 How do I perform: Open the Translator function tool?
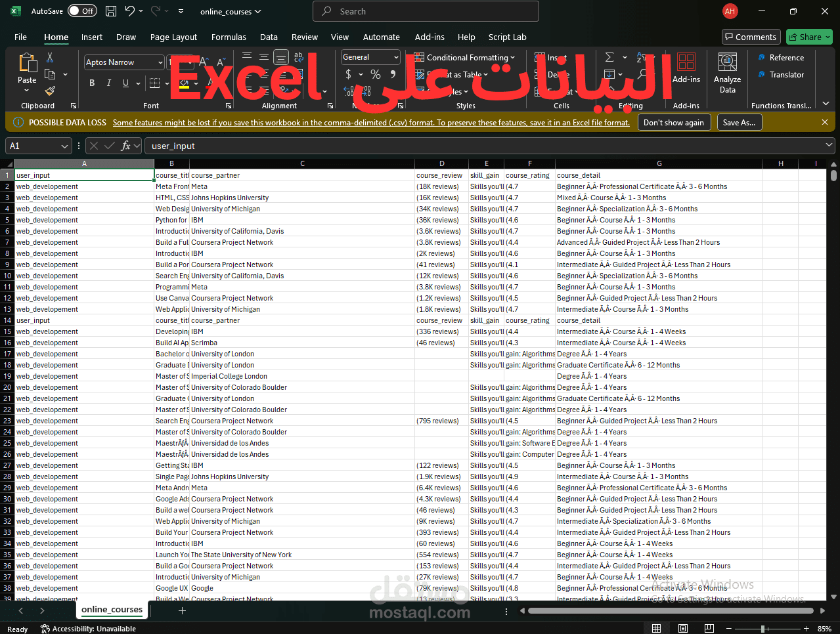click(x=781, y=75)
